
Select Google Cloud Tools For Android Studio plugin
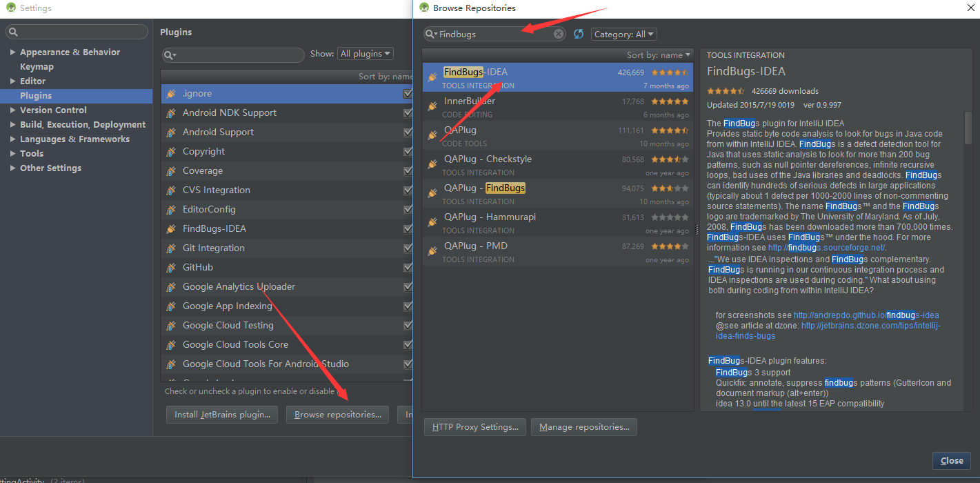coord(287,364)
